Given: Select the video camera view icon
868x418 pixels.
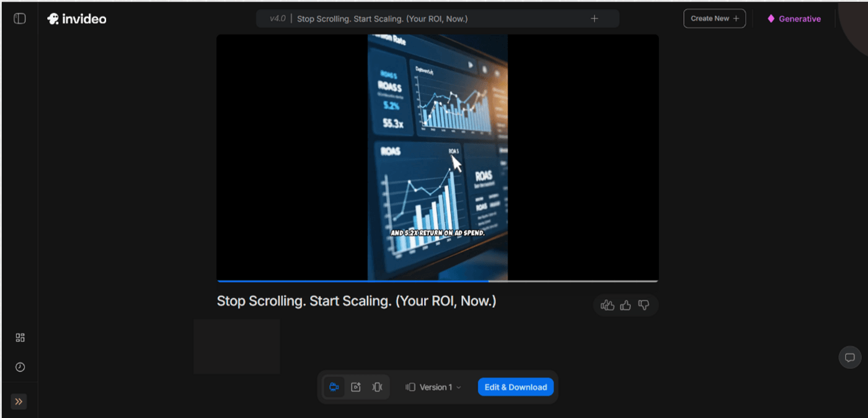Looking at the screenshot, I should tap(334, 386).
